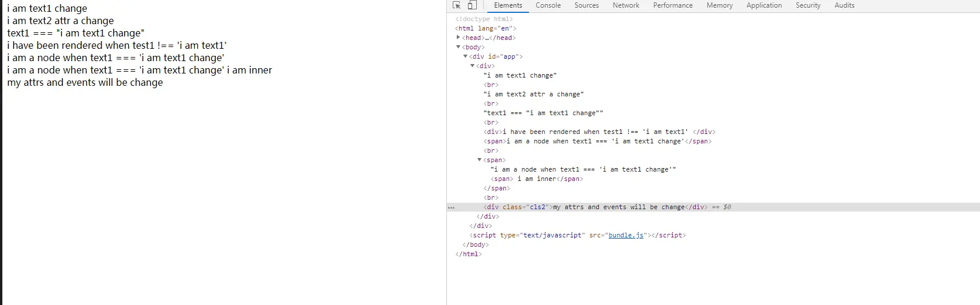Select the text1 === "i am text1 change" DOM text node
This screenshot has width=980, height=305.
(543, 113)
